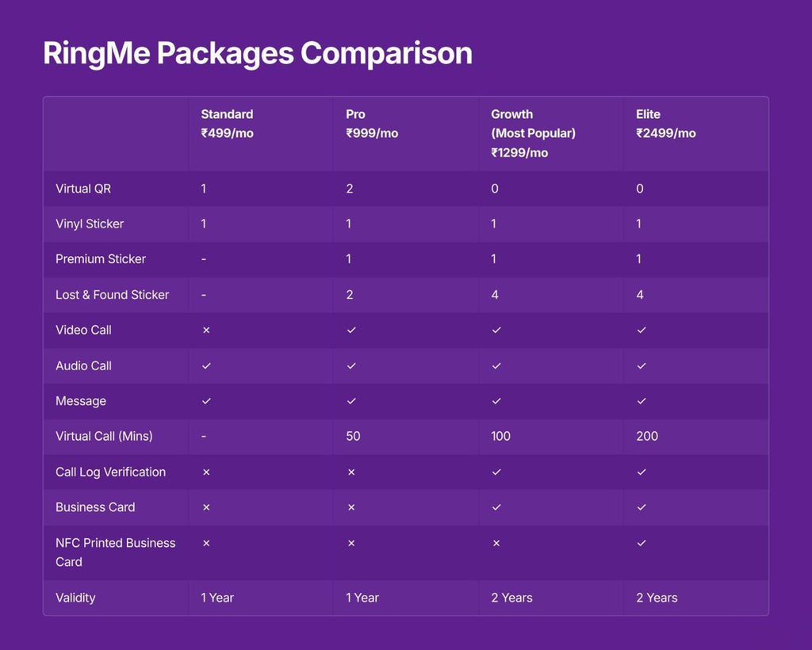Click the Call Log Verification checkmark under Elite

coord(642,472)
